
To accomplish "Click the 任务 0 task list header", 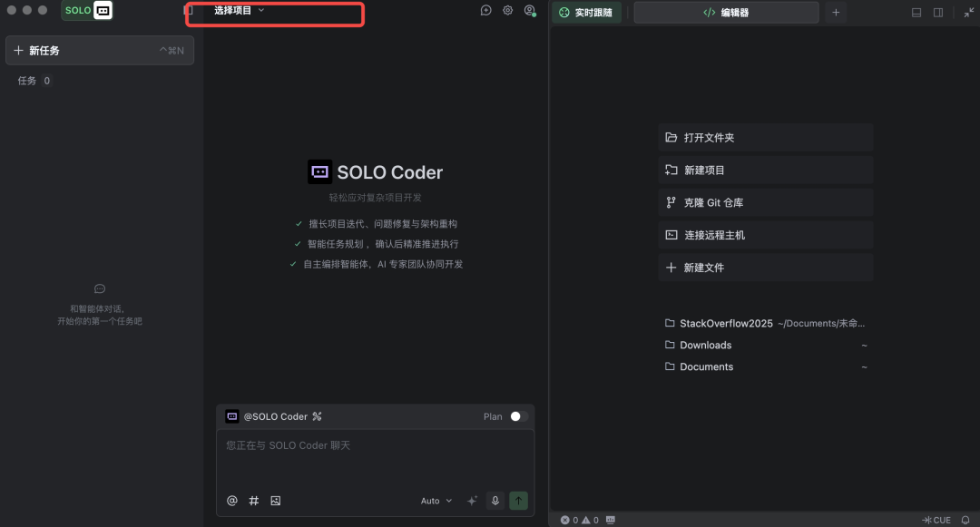I will 34,81.
